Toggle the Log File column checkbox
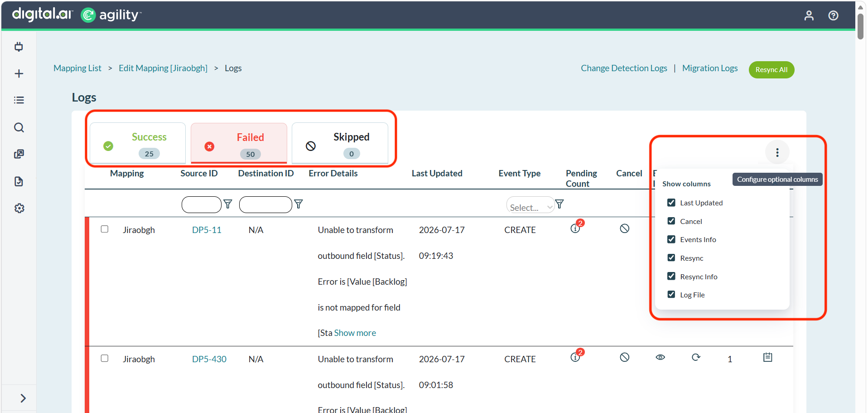 [671, 294]
